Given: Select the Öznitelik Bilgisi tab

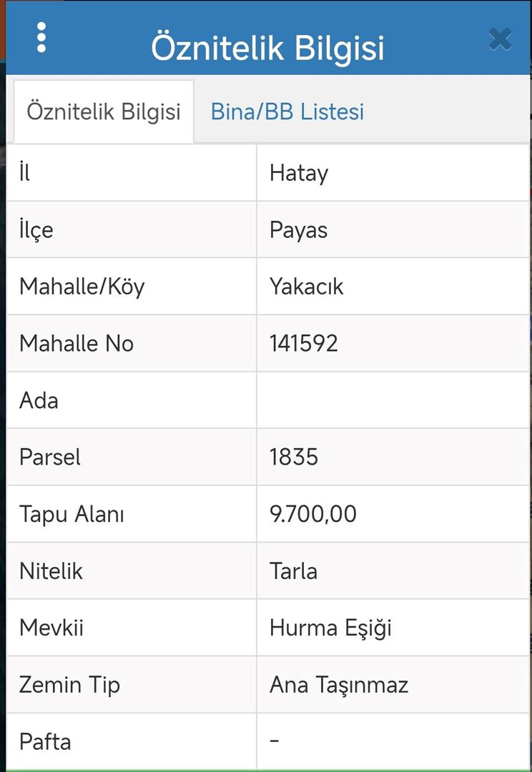Looking at the screenshot, I should coord(104,112).
